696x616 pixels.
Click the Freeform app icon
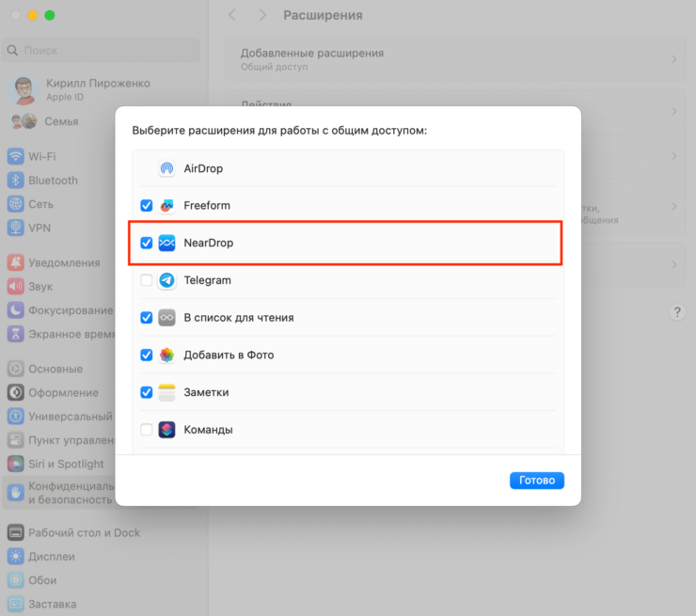(x=166, y=205)
